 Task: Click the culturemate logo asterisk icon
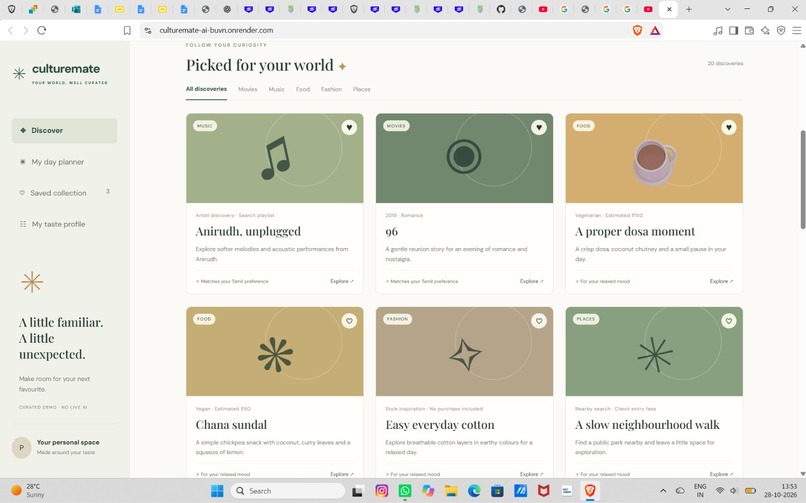(x=19, y=73)
